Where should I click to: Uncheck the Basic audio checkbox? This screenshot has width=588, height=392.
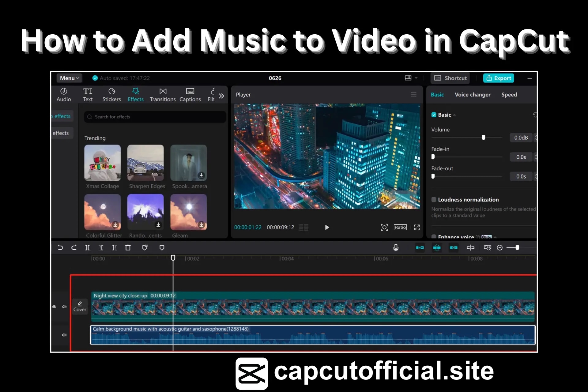point(434,115)
